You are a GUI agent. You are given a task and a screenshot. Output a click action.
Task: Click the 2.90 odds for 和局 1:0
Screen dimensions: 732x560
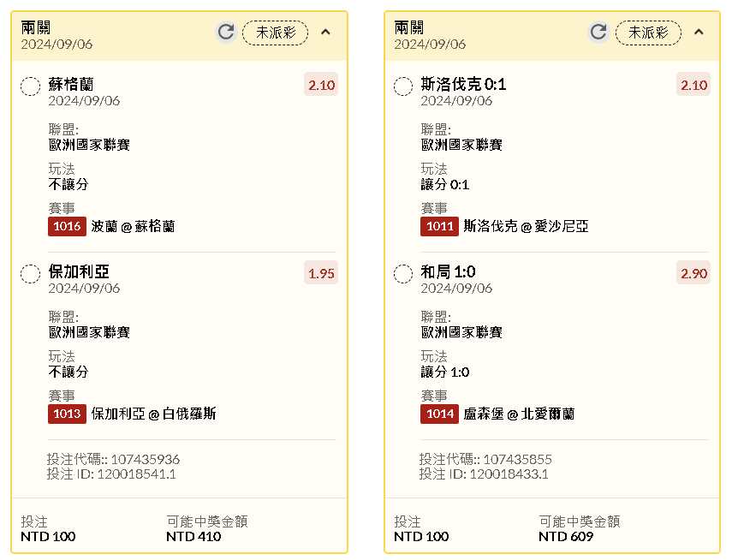coord(694,273)
